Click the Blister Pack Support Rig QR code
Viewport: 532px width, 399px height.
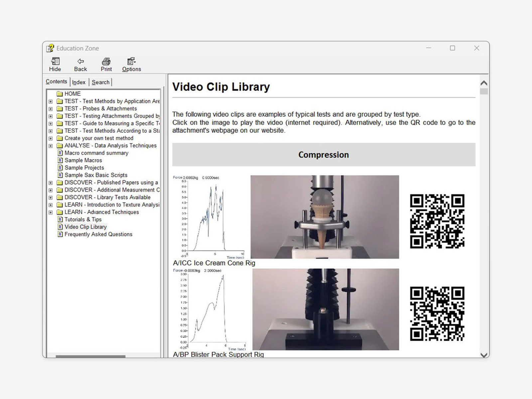point(437,314)
